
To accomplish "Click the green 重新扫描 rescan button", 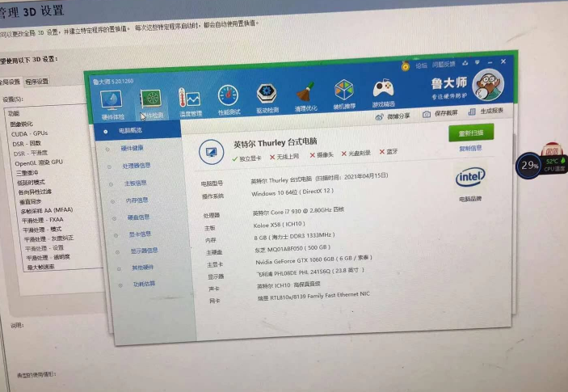I will (471, 133).
